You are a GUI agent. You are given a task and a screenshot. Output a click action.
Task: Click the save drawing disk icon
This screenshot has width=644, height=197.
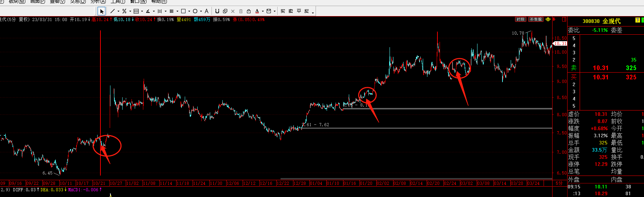[x=269, y=11]
